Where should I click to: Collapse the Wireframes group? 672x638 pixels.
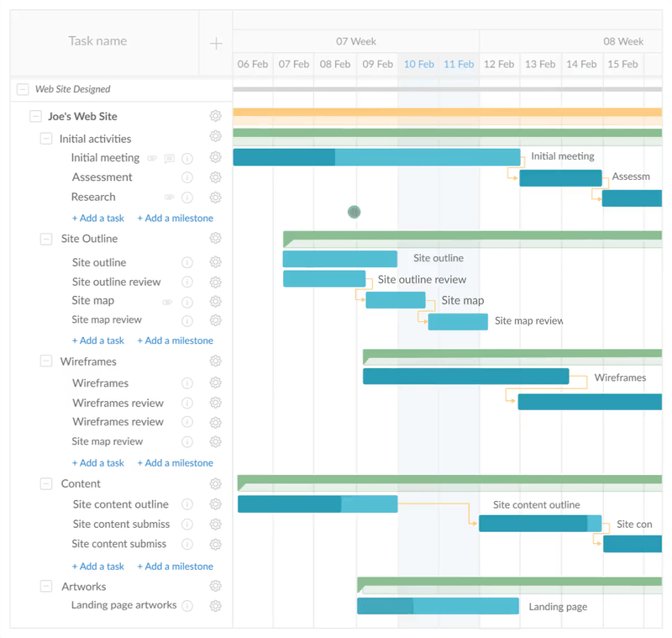tap(46, 361)
